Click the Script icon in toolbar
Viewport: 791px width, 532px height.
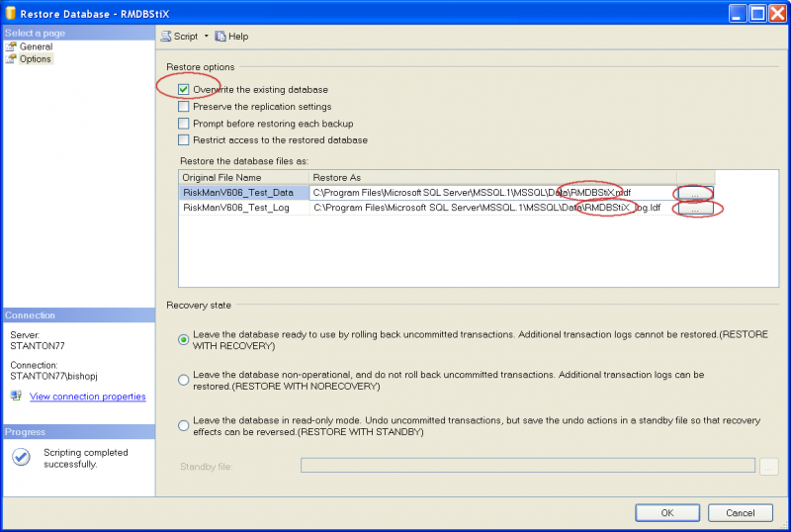(166, 37)
